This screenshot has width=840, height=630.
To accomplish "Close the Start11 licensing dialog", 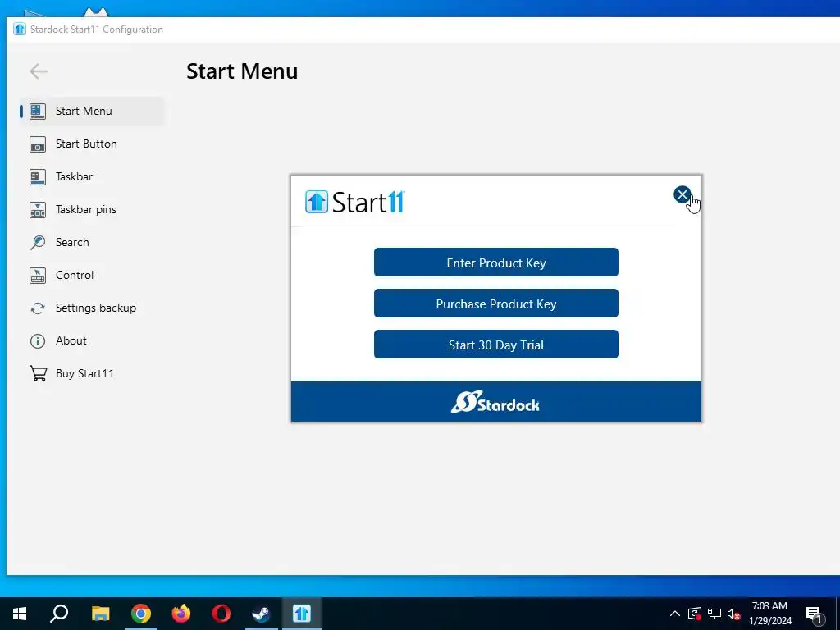I will point(682,194).
